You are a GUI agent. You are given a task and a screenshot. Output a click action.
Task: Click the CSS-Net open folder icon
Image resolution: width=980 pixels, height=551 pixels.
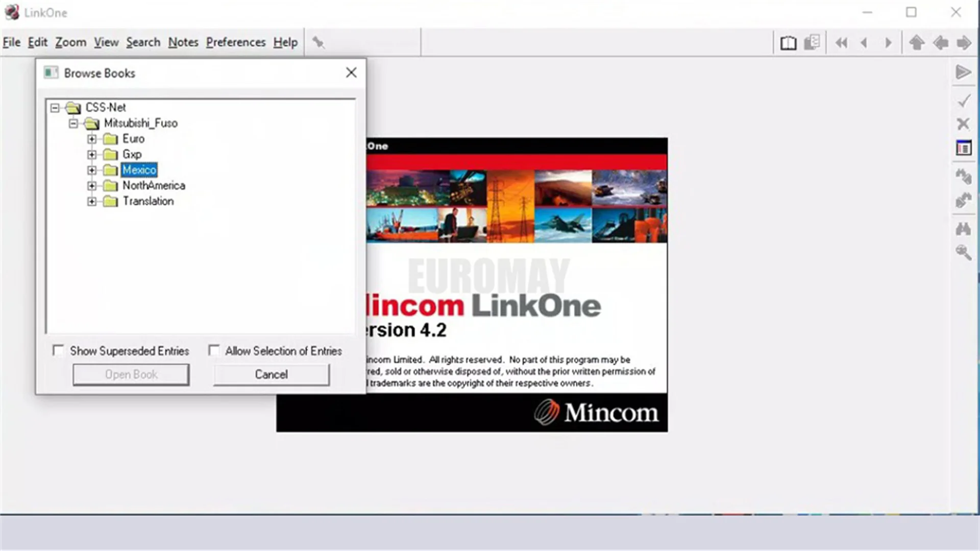(73, 108)
